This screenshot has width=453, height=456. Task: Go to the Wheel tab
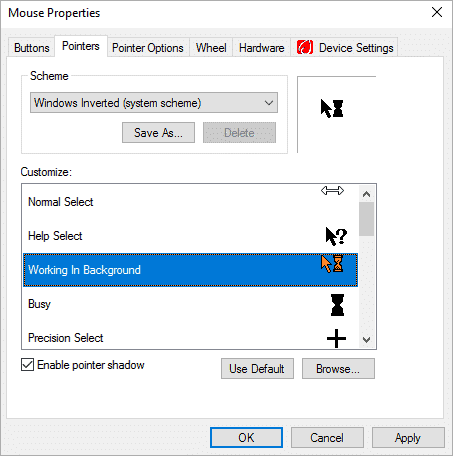pos(211,48)
